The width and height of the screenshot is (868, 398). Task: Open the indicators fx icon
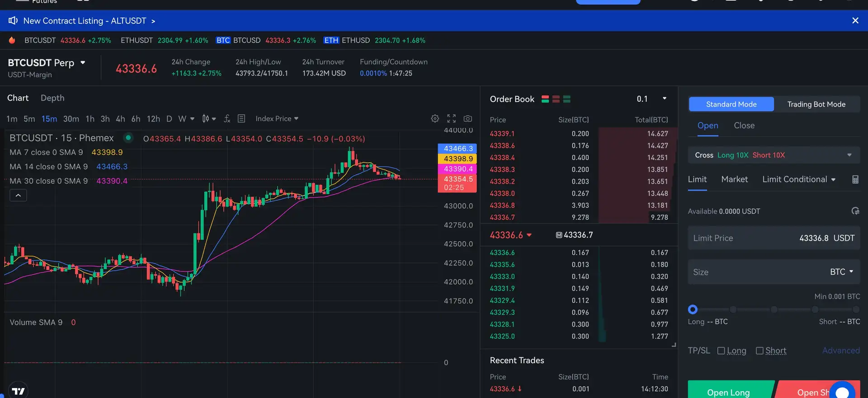227,118
